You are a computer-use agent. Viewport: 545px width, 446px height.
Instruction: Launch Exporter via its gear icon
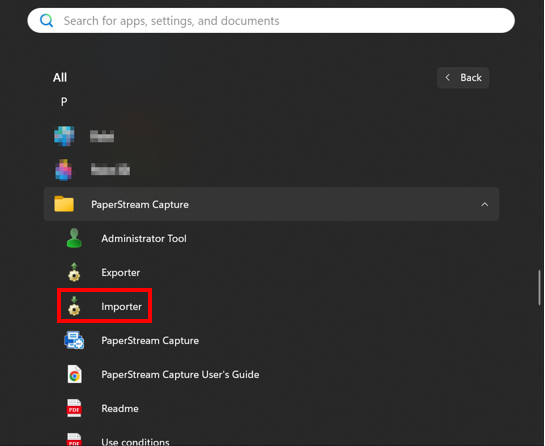(x=74, y=272)
